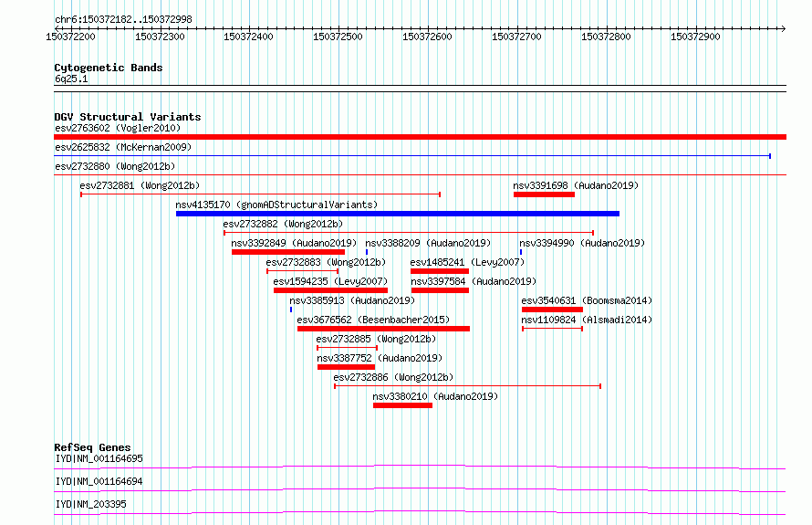Image resolution: width=812 pixels, height=525 pixels.
Task: Open nsv3397584 (Audano2019) label
Action: click(x=474, y=281)
